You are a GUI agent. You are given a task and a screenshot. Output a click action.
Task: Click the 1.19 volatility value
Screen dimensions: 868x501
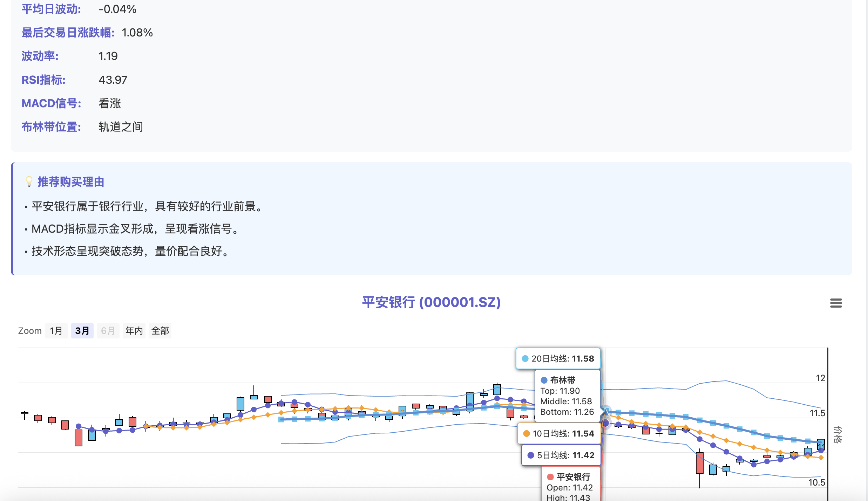(x=108, y=56)
